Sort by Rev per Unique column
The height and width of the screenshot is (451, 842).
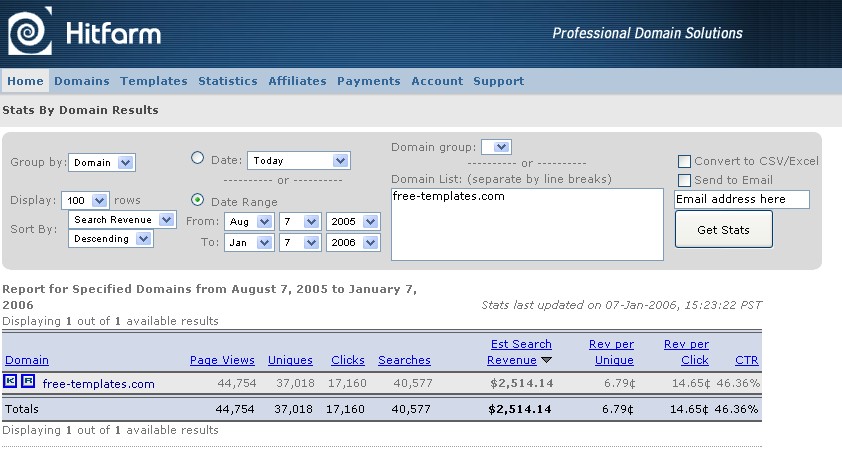[612, 352]
